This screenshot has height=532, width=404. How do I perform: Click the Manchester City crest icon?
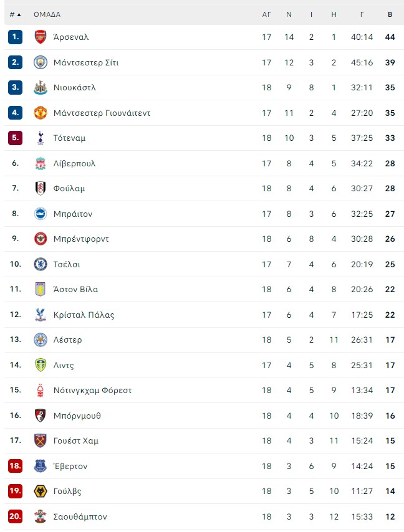pyautogui.click(x=41, y=62)
